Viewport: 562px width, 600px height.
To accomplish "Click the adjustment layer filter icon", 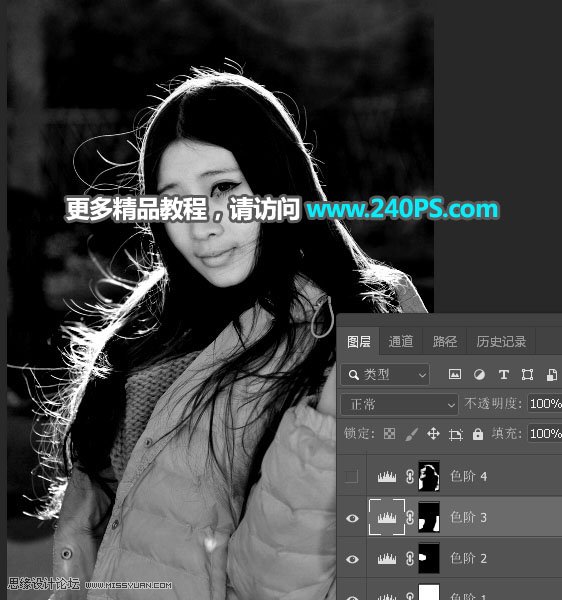I will (x=479, y=374).
